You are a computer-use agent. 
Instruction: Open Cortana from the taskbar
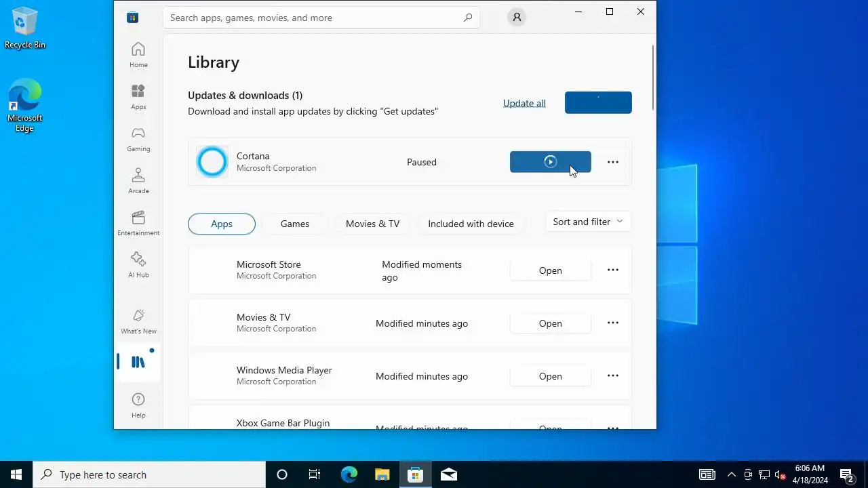(x=282, y=474)
